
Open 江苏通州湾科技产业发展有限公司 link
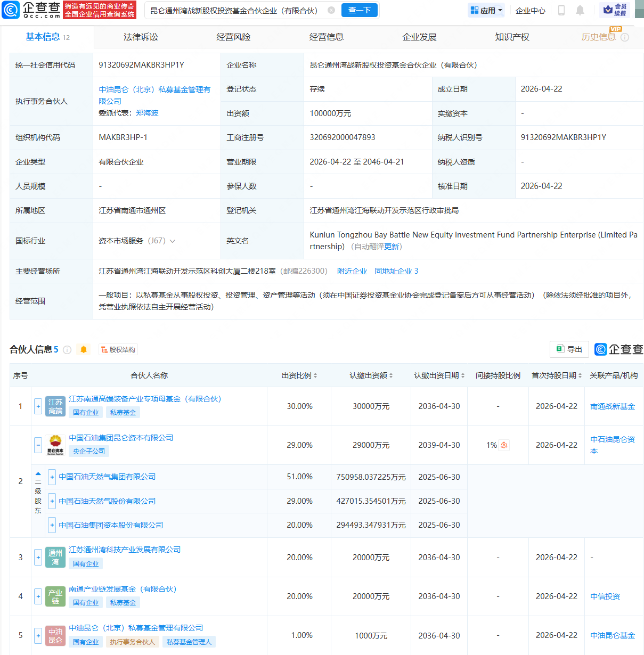125,550
